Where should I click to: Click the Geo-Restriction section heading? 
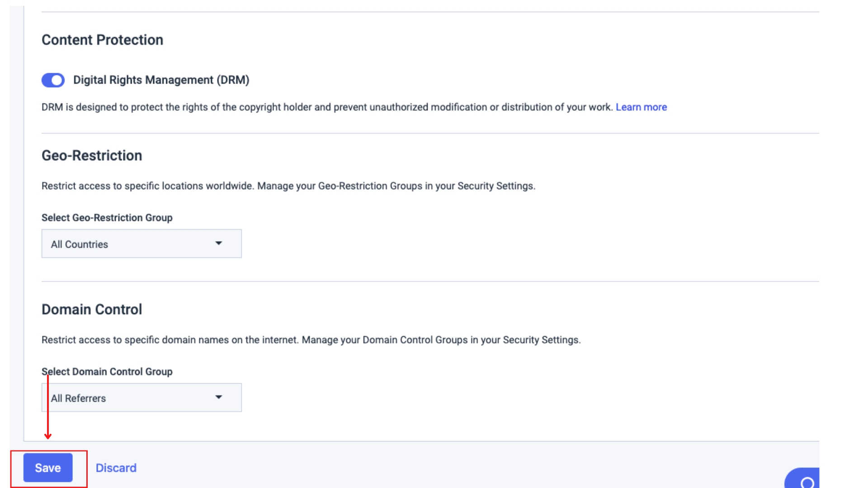coord(92,155)
